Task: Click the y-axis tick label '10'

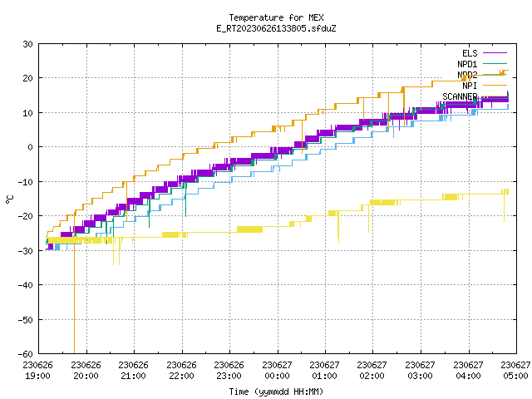Action: (27, 113)
